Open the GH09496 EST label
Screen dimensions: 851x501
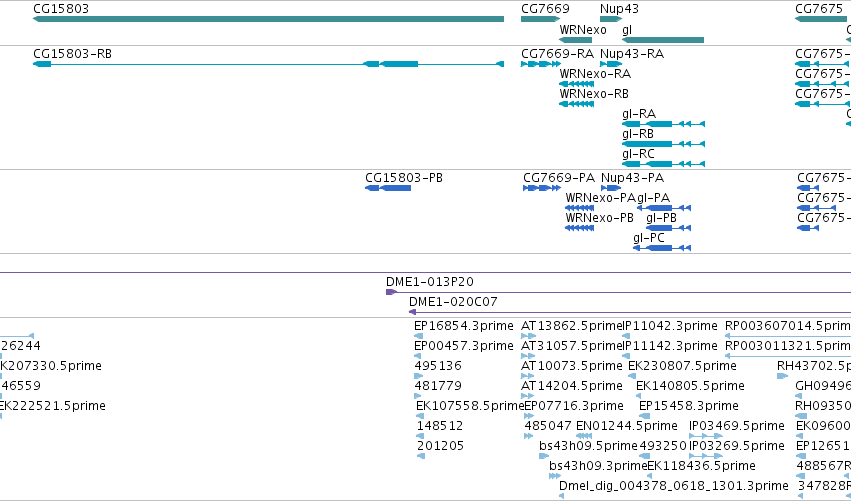(823, 386)
